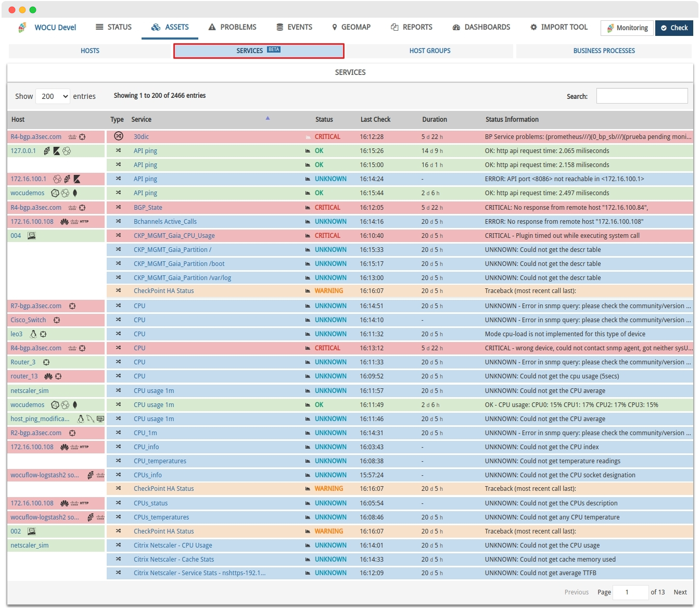Viewport: 700px width, 609px height.
Task: Sort by the Last Check column header
Action: (375, 120)
